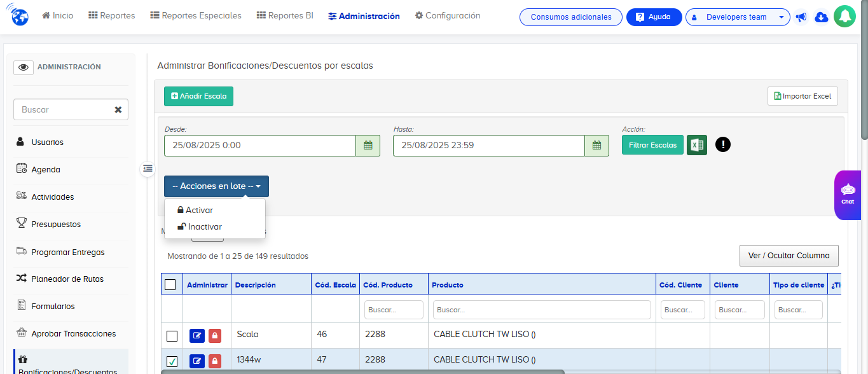Image resolution: width=868 pixels, height=374 pixels.
Task: Click the Filtrar Escalas button
Action: click(x=653, y=145)
